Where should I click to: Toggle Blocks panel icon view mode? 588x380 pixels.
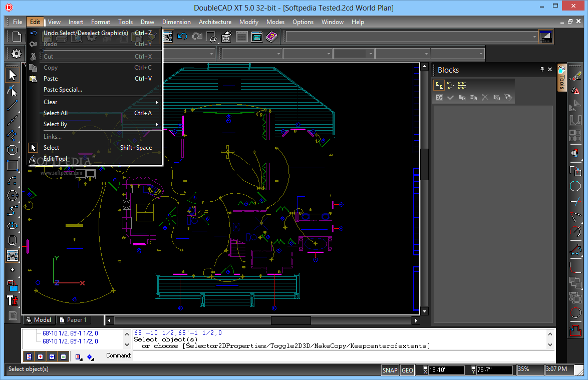439,86
